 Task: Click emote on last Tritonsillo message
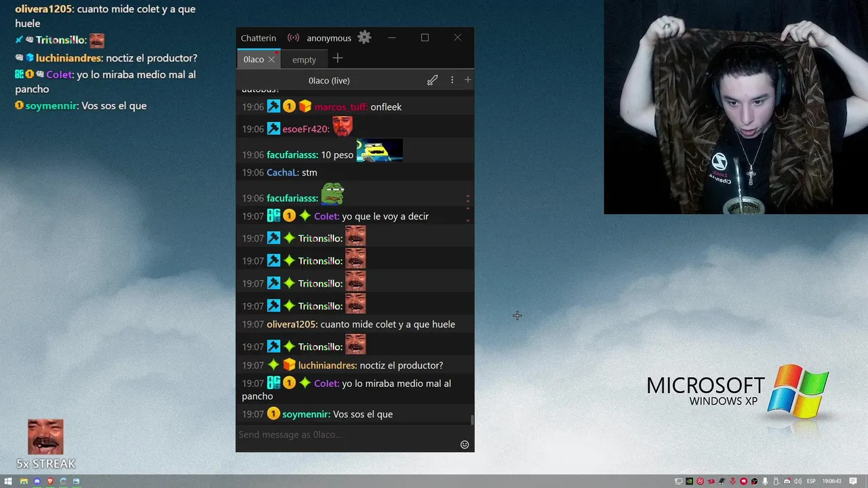(x=355, y=344)
